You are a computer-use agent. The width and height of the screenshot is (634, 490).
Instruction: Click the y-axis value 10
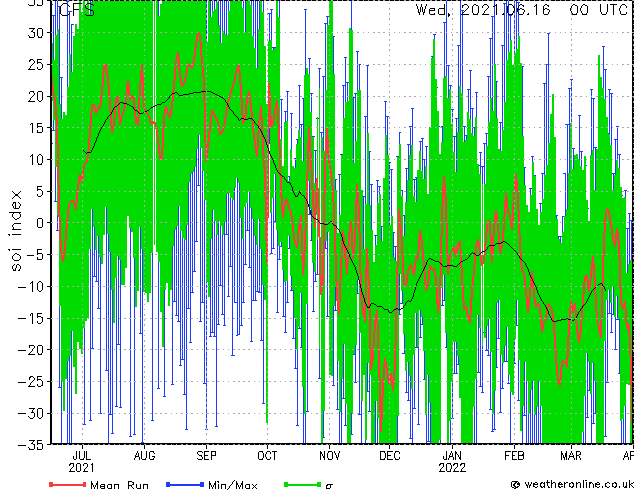pyautogui.click(x=36, y=160)
